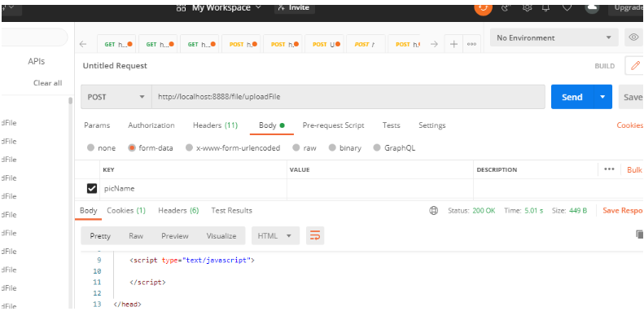Open the APIs sidebar tab
This screenshot has width=644, height=320.
tap(36, 62)
